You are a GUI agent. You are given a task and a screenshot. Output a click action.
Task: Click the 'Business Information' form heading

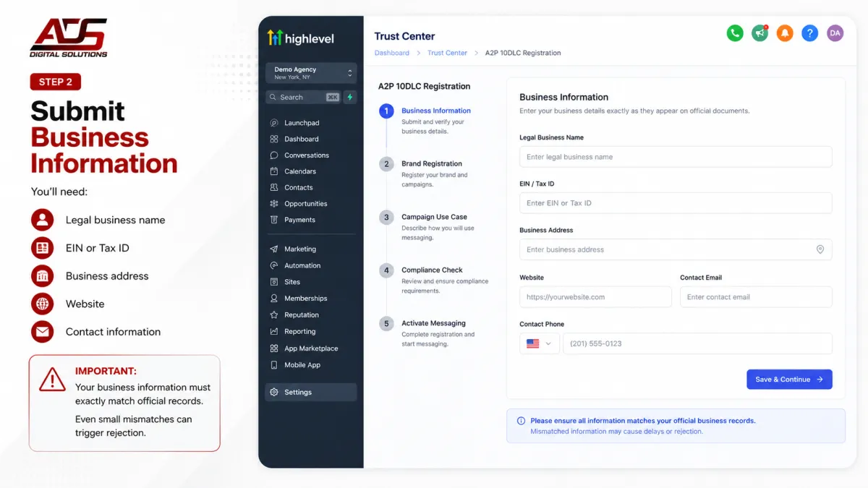(x=563, y=97)
